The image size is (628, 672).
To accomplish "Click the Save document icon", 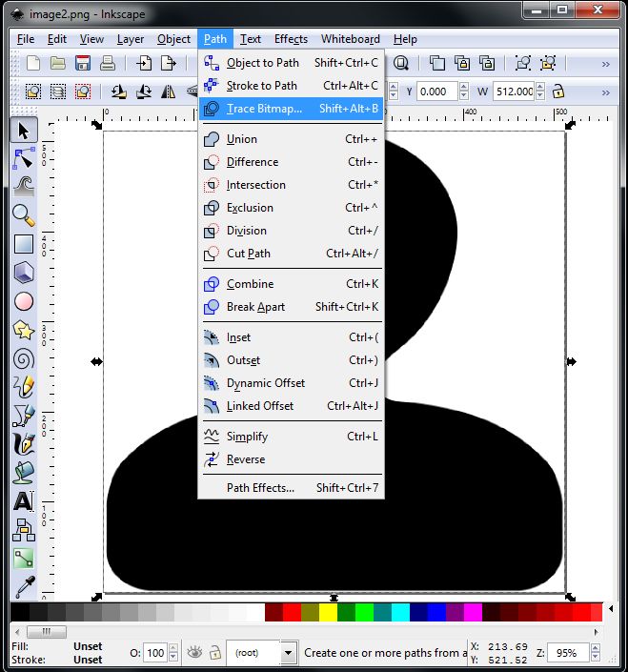I will pos(83,64).
